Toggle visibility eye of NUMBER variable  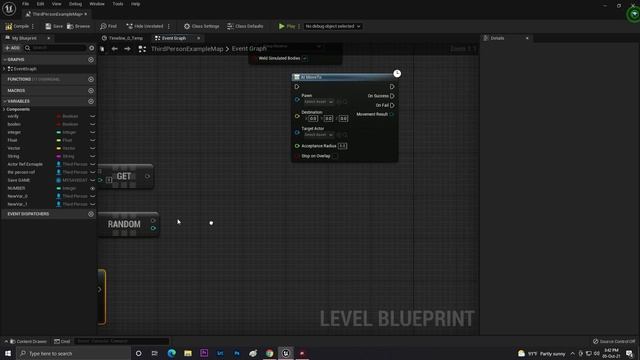click(x=93, y=188)
